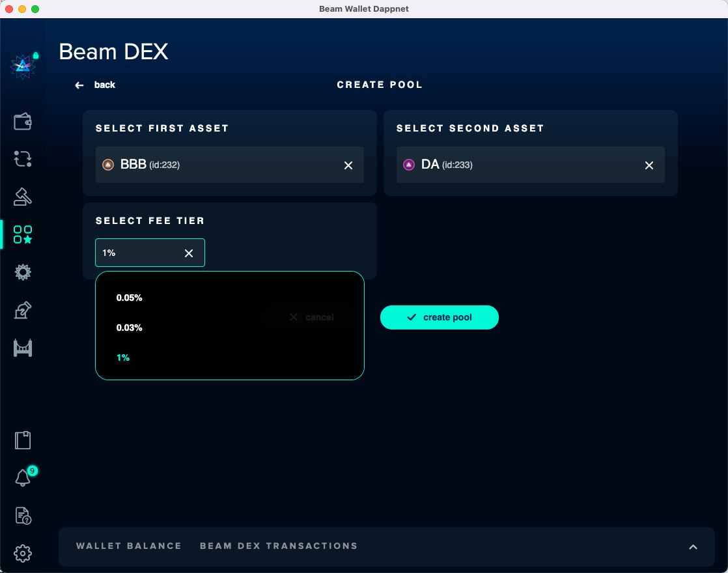
Task: Click the Beam DEX title
Action: pyautogui.click(x=113, y=51)
